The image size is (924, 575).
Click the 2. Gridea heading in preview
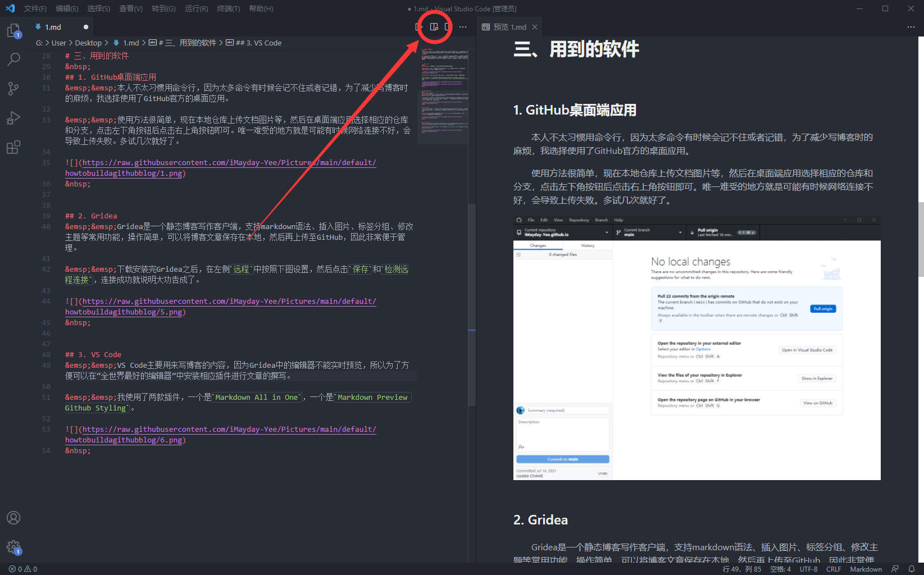coord(540,520)
